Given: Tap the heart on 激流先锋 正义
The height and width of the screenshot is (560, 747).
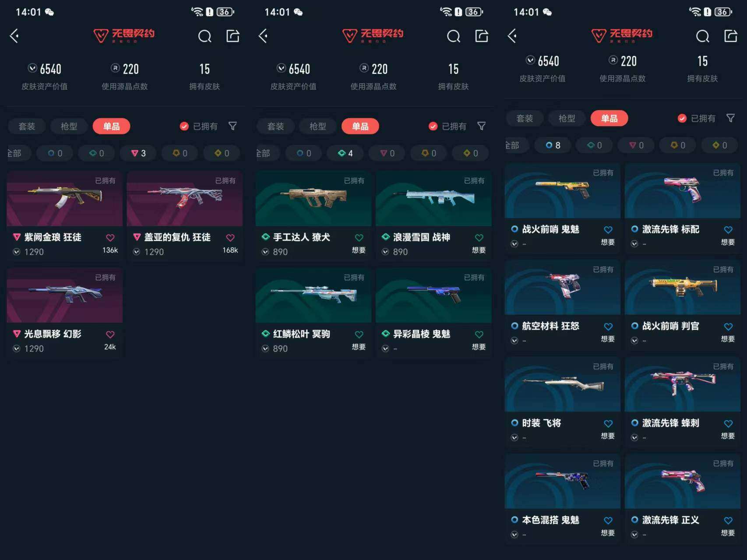Looking at the screenshot, I should tap(728, 520).
